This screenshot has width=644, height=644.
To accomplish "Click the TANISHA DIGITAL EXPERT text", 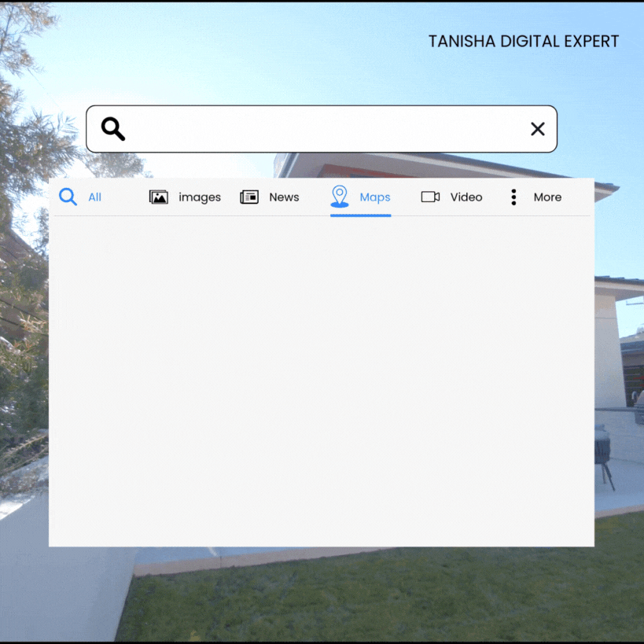I will [x=523, y=42].
